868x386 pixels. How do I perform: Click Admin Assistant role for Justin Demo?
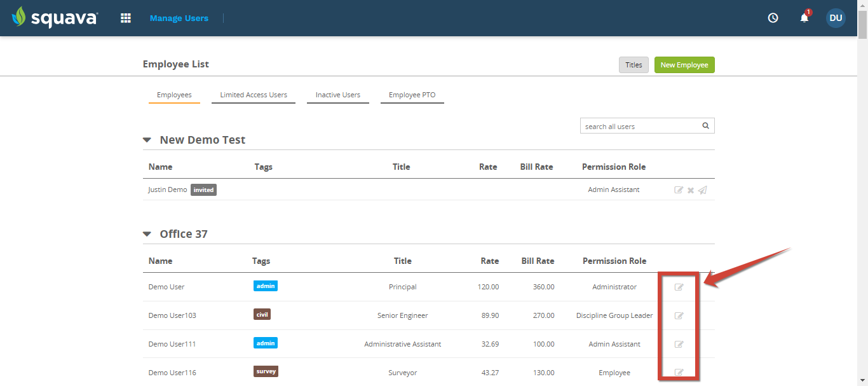click(614, 190)
